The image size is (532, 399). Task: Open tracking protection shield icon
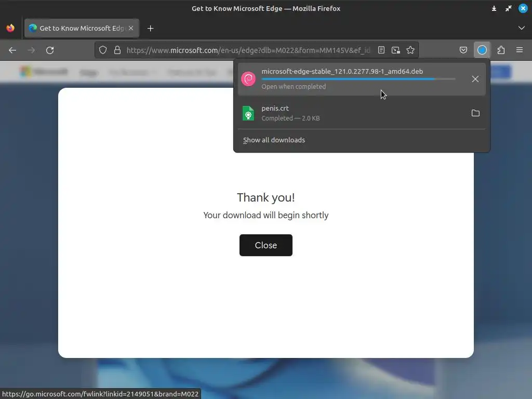103,50
